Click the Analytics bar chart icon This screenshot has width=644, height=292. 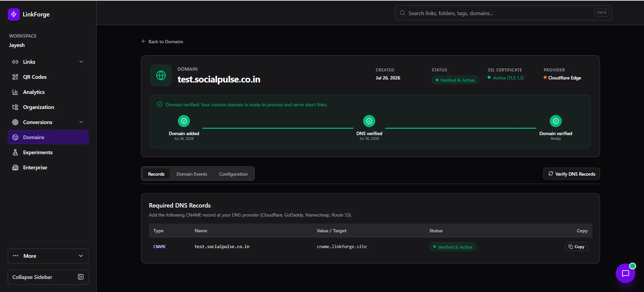(x=15, y=92)
